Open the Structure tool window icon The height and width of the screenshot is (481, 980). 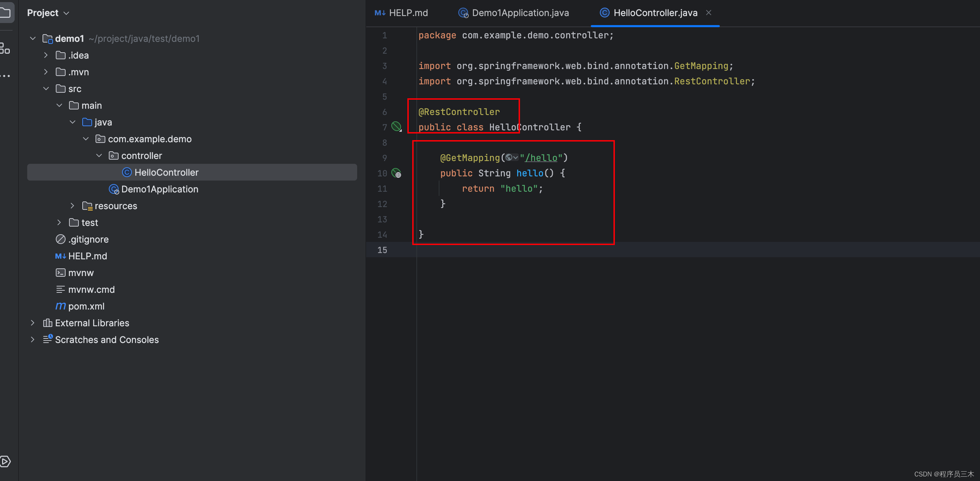coord(5,48)
